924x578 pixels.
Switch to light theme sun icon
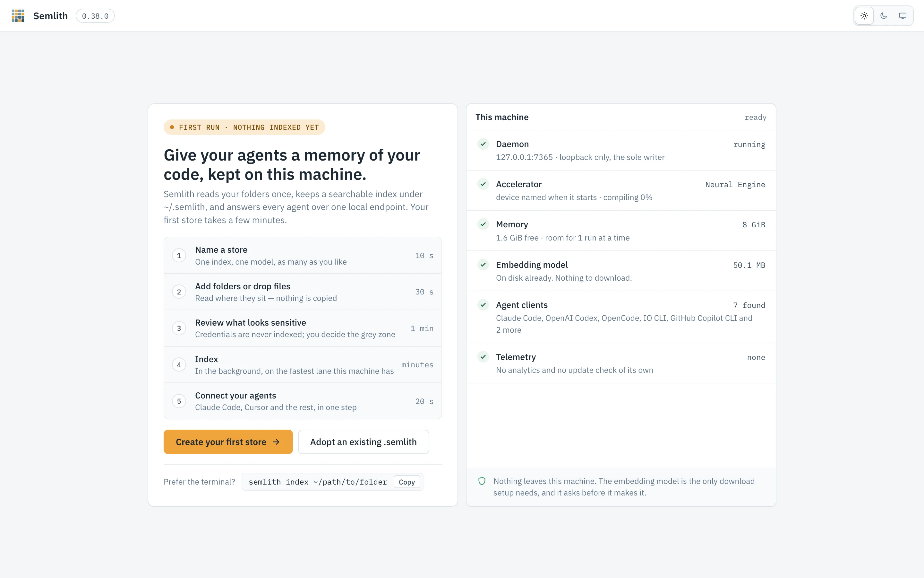[x=864, y=16]
